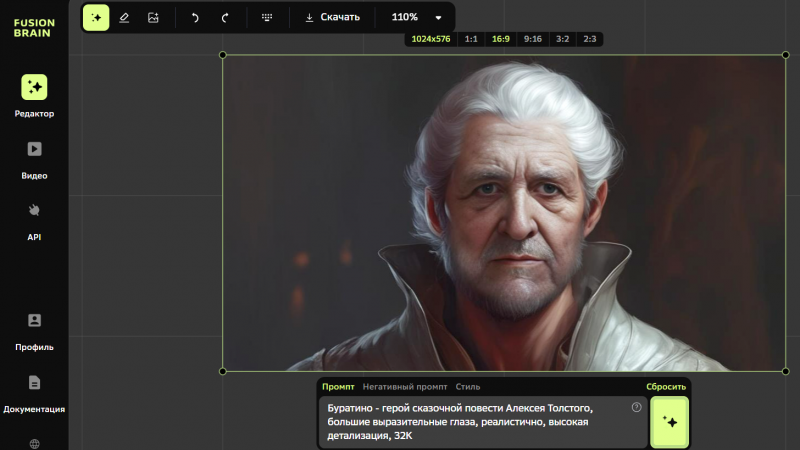The image size is (800, 450).
Task: Open Документация in the sidebar
Action: (x=34, y=394)
